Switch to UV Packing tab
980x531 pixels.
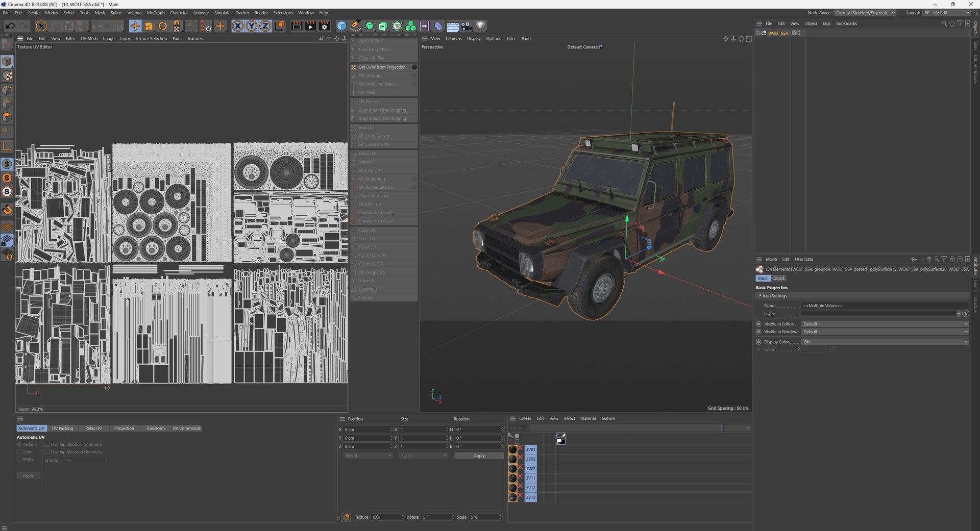point(62,428)
